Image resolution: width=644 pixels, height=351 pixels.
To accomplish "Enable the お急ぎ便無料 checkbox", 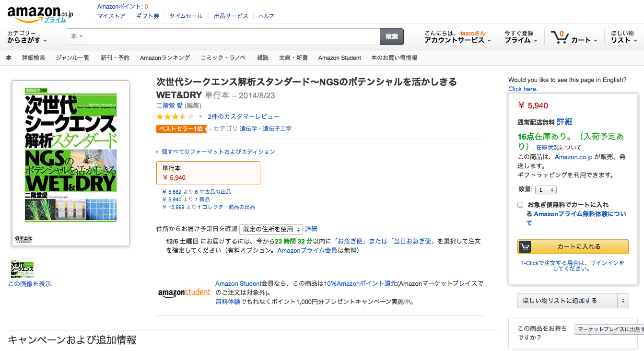I will [520, 205].
